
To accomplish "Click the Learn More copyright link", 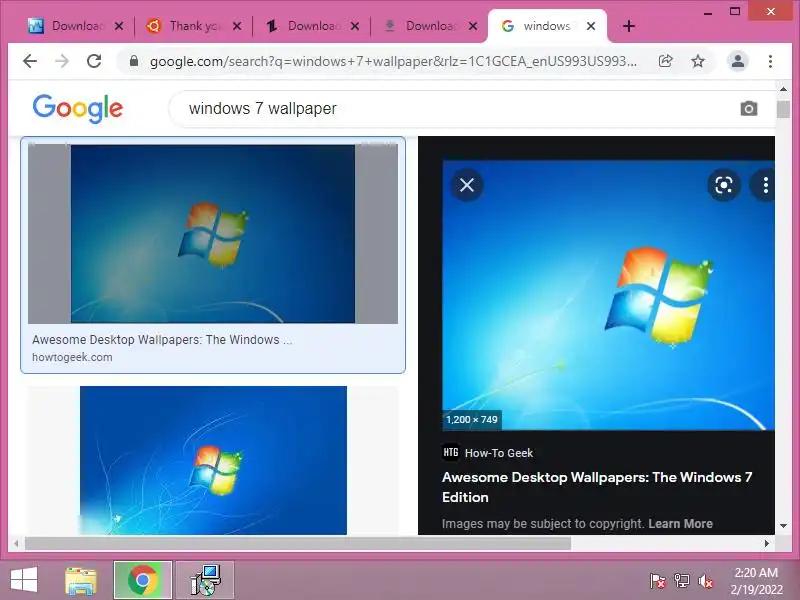I will pos(680,523).
